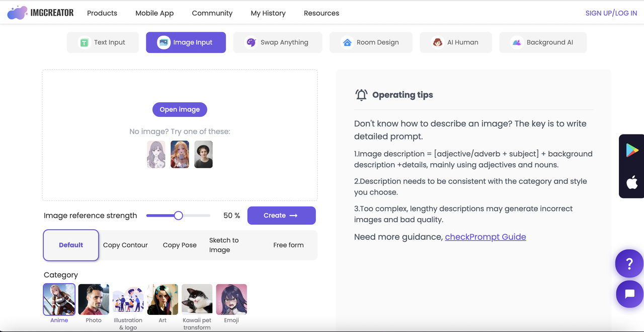Click the 50 % strength value

point(231,216)
